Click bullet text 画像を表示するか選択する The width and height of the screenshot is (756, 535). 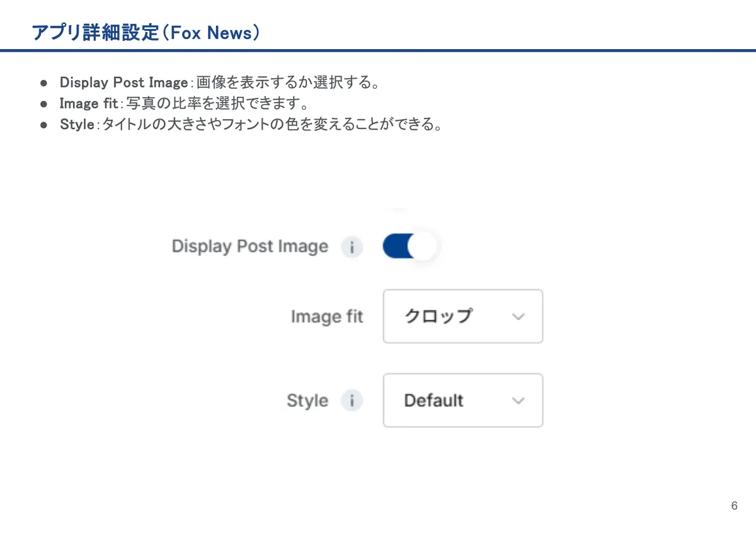pyautogui.click(x=287, y=83)
